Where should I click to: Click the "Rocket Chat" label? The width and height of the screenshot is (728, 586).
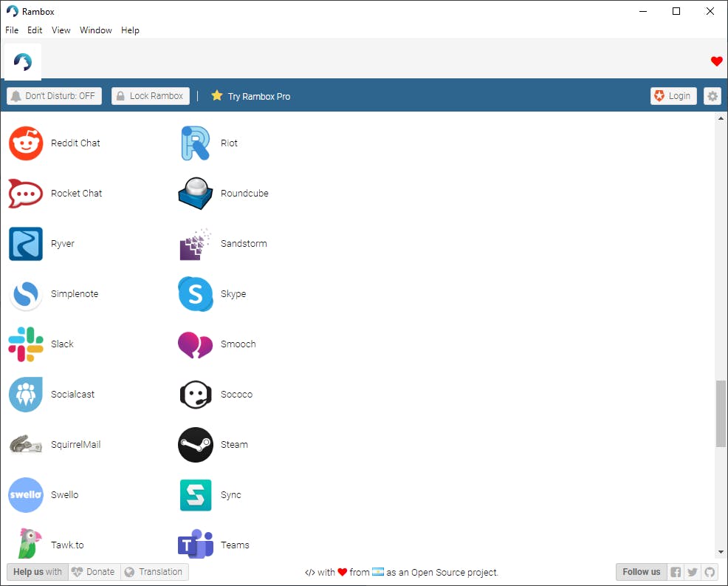click(x=76, y=194)
